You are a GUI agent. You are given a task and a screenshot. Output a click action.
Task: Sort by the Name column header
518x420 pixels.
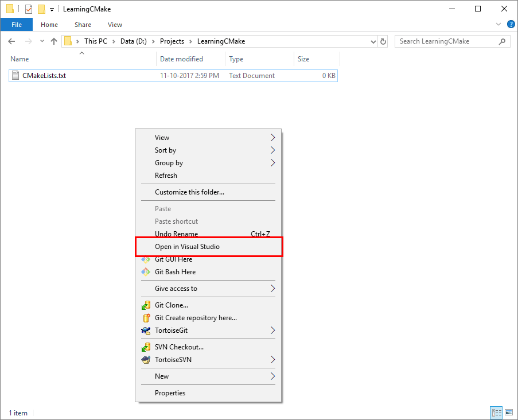point(20,59)
